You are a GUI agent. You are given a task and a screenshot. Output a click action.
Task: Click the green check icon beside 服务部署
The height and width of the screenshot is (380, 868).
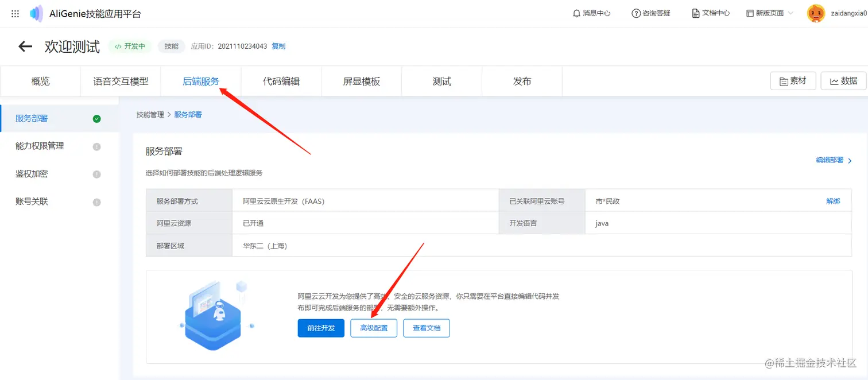pos(96,119)
